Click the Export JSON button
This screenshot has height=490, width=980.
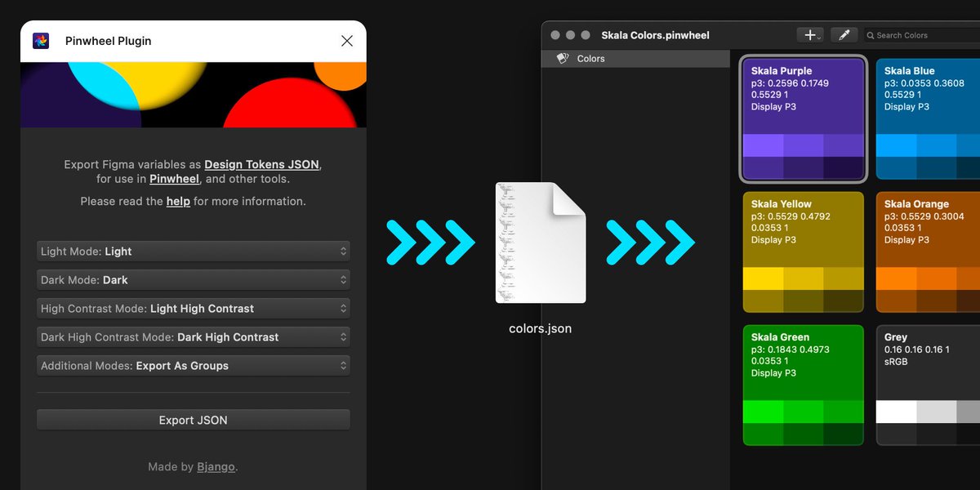[x=194, y=420]
